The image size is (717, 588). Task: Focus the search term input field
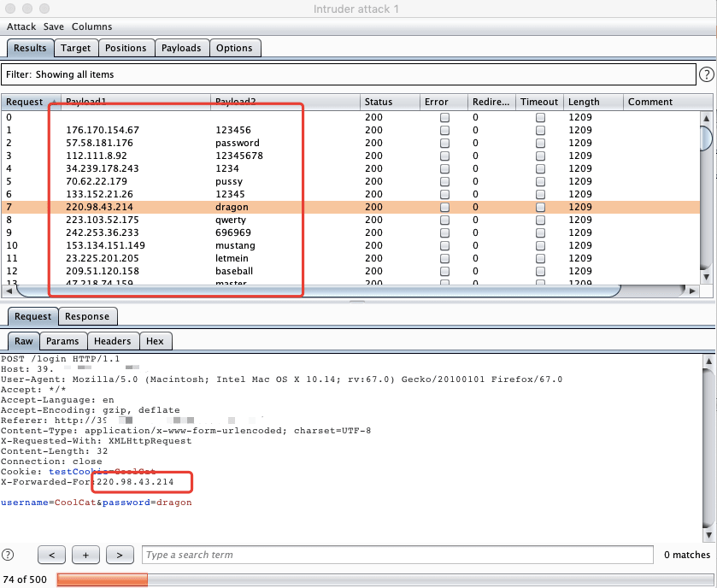coord(397,555)
